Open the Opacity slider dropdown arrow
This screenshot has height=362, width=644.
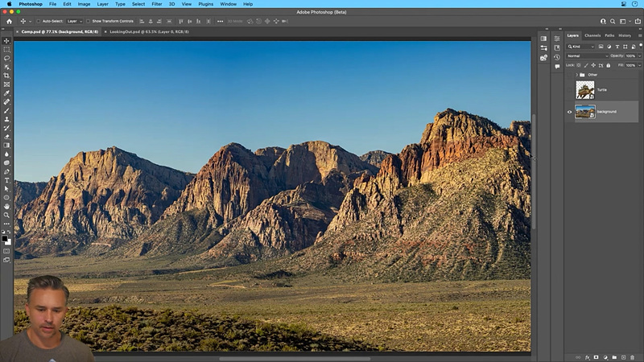coord(639,56)
